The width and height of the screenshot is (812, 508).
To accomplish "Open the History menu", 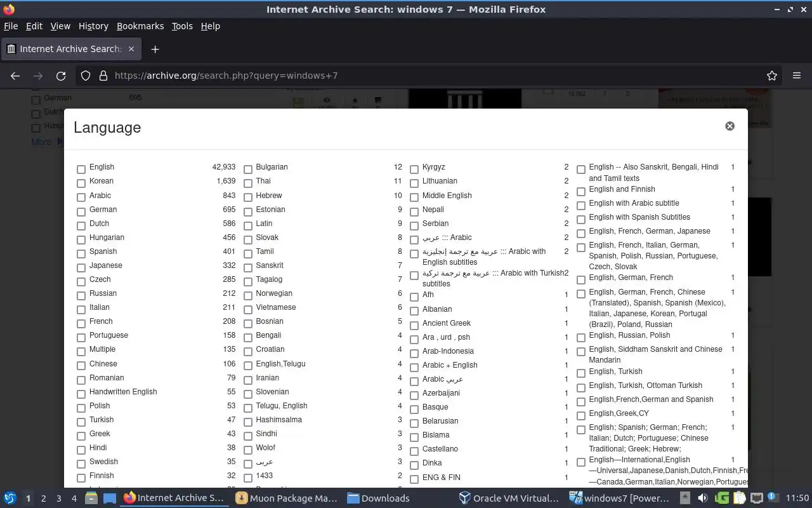I will (93, 26).
